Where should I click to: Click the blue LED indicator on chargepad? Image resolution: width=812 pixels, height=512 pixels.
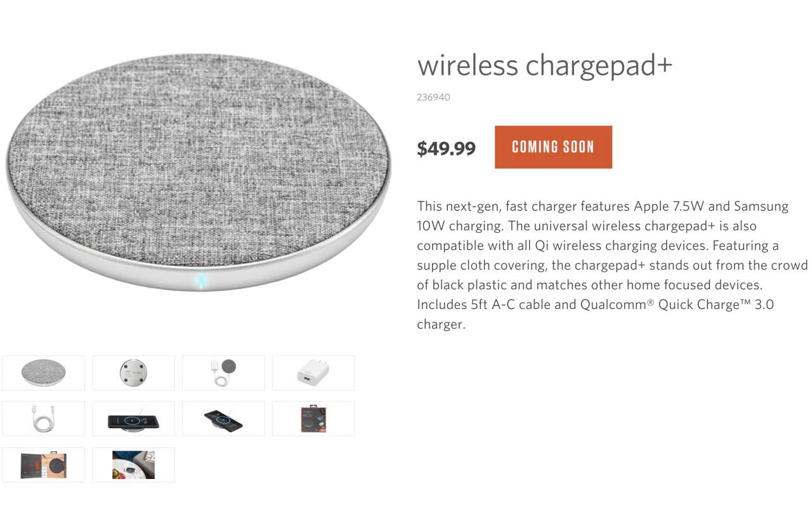click(x=201, y=281)
